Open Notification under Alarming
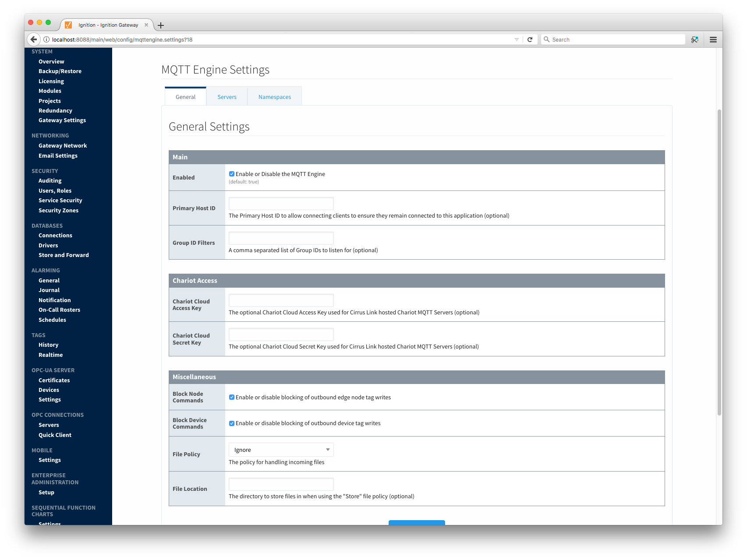This screenshot has height=560, width=747. [x=54, y=300]
